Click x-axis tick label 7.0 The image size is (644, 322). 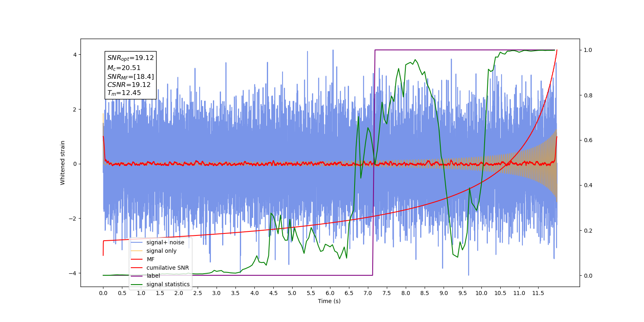pos(368,293)
